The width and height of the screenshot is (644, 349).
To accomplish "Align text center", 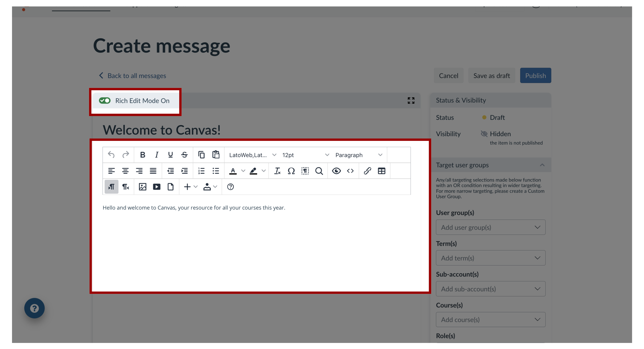I will tap(125, 171).
